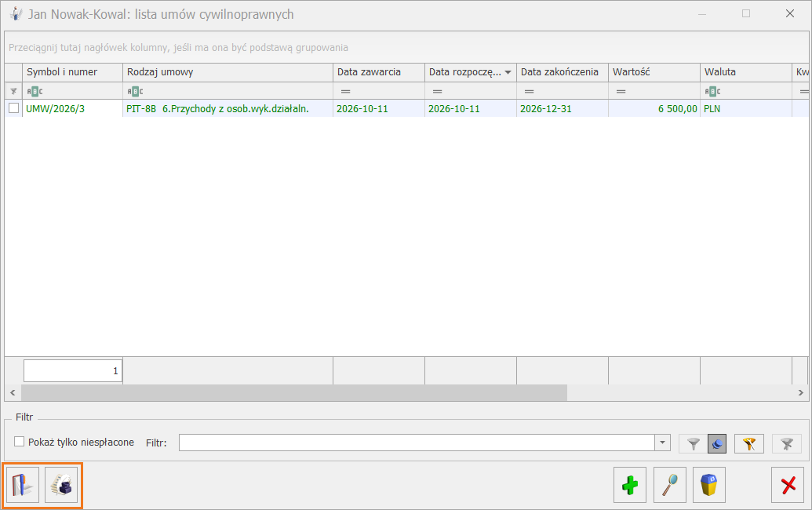Toggle the blue pushpin filter lock

coord(717,444)
